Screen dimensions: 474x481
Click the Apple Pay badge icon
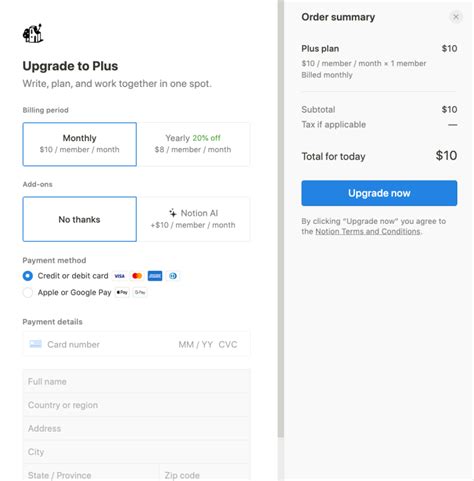pyautogui.click(x=122, y=293)
